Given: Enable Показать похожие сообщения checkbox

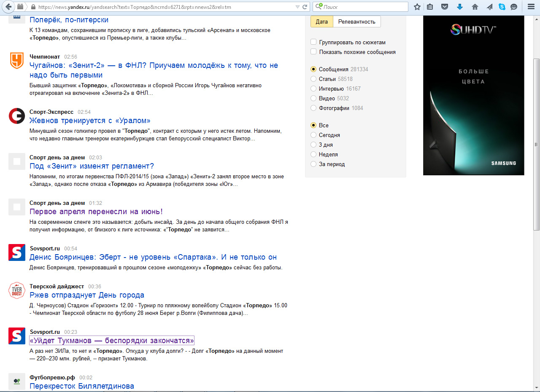Looking at the screenshot, I should click(313, 52).
